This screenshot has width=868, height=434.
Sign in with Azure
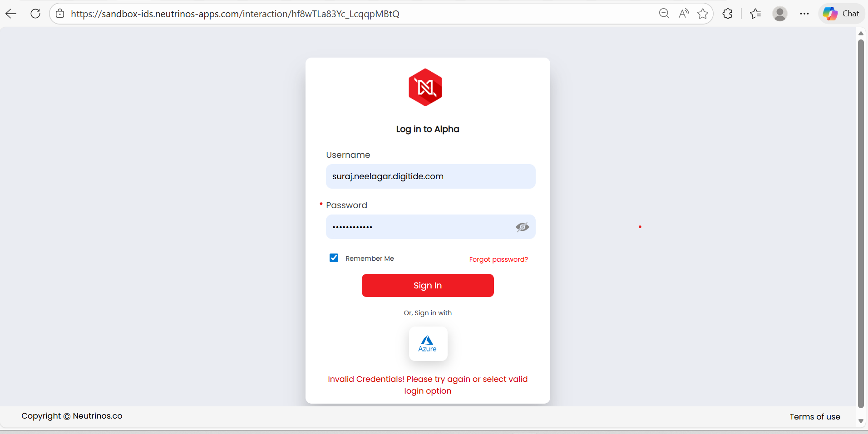[x=428, y=344]
